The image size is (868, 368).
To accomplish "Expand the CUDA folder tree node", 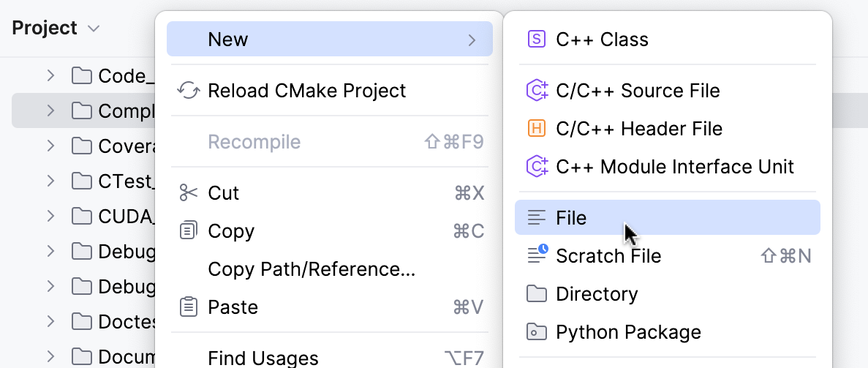I will (50, 216).
